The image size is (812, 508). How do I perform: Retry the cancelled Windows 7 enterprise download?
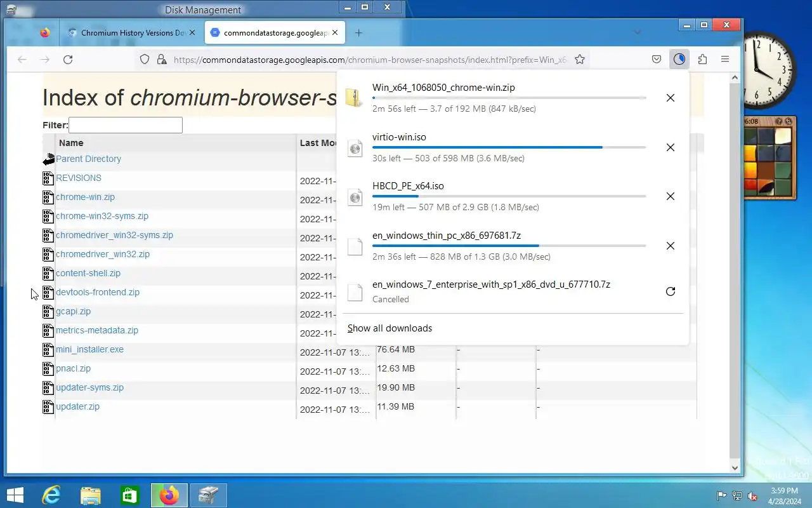click(x=670, y=291)
